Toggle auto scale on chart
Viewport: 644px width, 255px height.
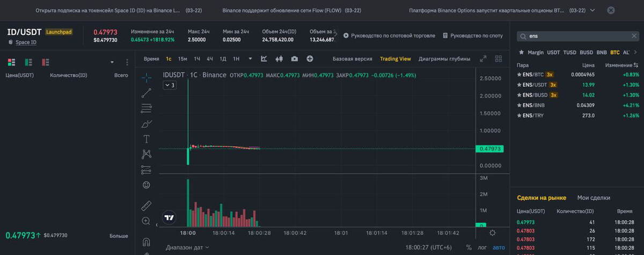(x=499, y=247)
